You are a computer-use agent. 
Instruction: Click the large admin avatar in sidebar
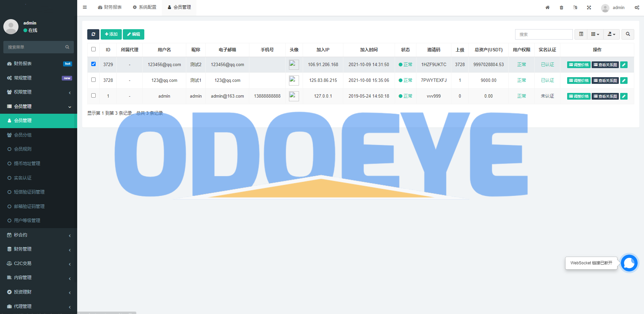[x=11, y=27]
